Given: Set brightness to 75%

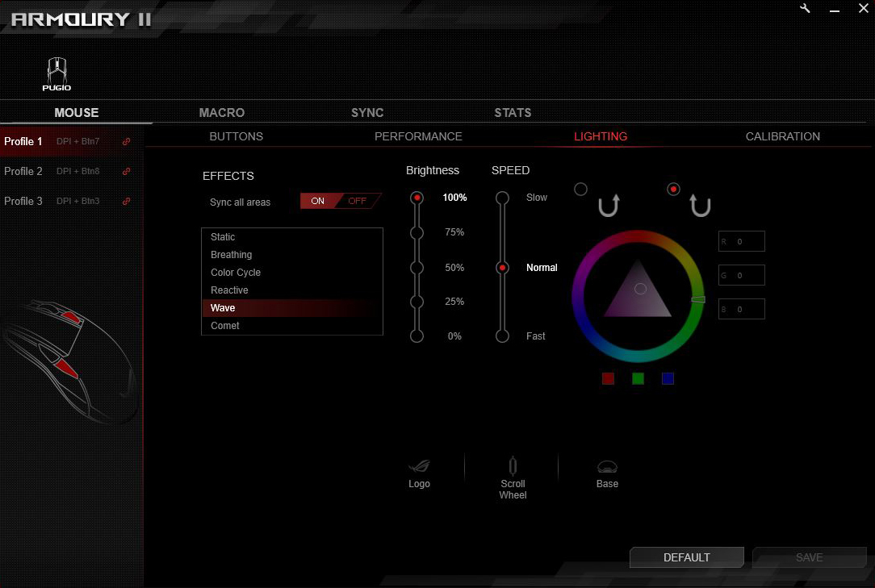Looking at the screenshot, I should click(417, 232).
